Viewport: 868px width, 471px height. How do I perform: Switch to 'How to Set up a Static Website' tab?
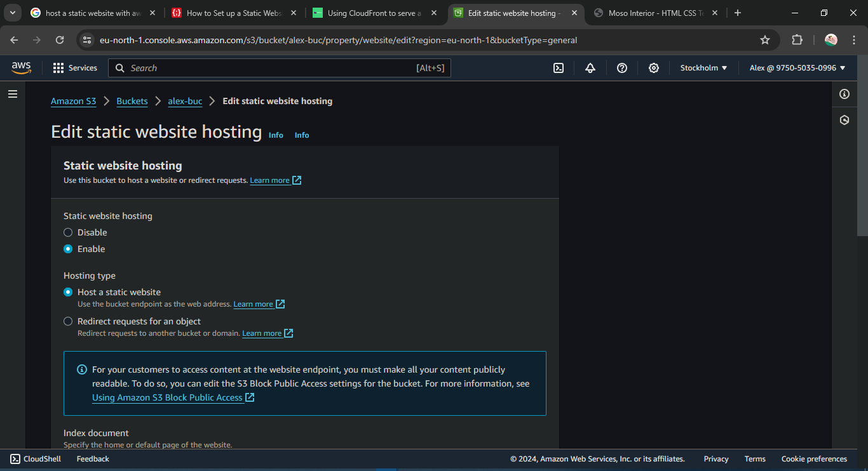(233, 13)
